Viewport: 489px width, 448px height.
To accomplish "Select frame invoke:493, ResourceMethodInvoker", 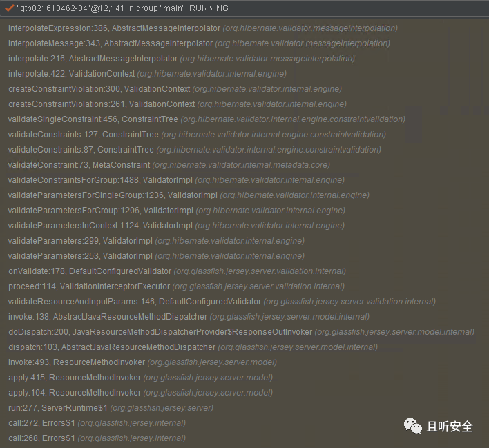I will click(x=142, y=362).
